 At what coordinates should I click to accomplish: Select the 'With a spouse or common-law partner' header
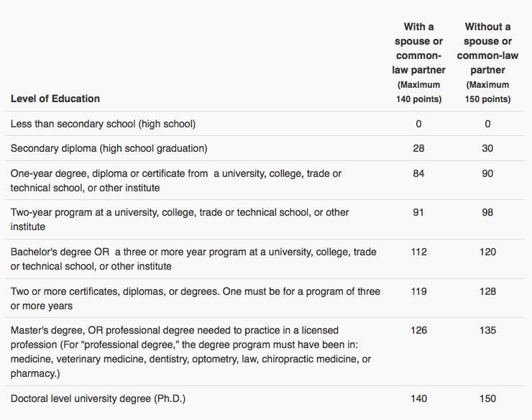pyautogui.click(x=418, y=63)
